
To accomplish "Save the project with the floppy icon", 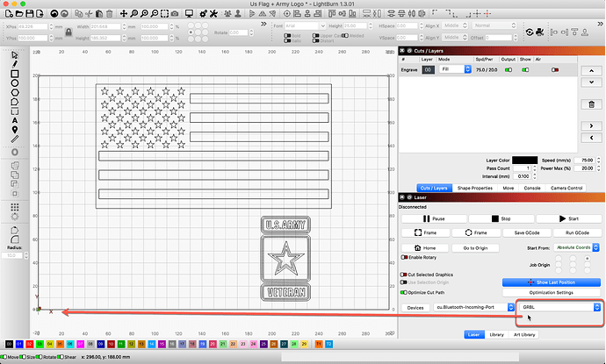I will click(x=29, y=13).
